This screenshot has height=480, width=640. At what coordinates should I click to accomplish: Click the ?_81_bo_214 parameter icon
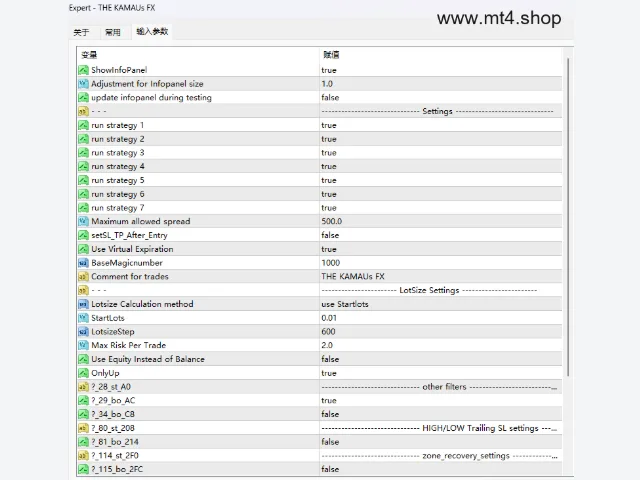(x=83, y=442)
